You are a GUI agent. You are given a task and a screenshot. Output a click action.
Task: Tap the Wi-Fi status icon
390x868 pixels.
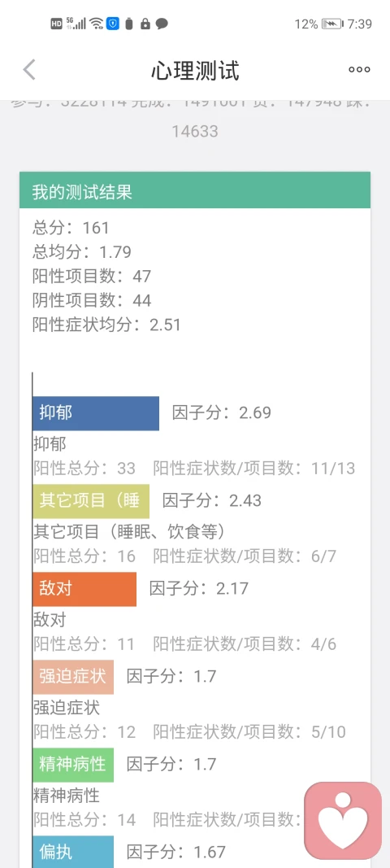point(96,24)
